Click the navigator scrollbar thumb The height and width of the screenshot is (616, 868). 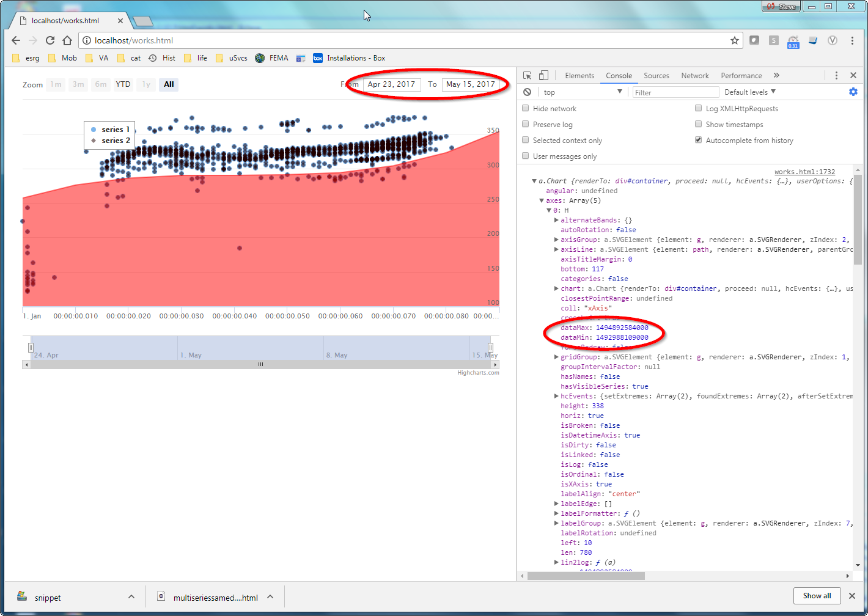tap(260, 364)
